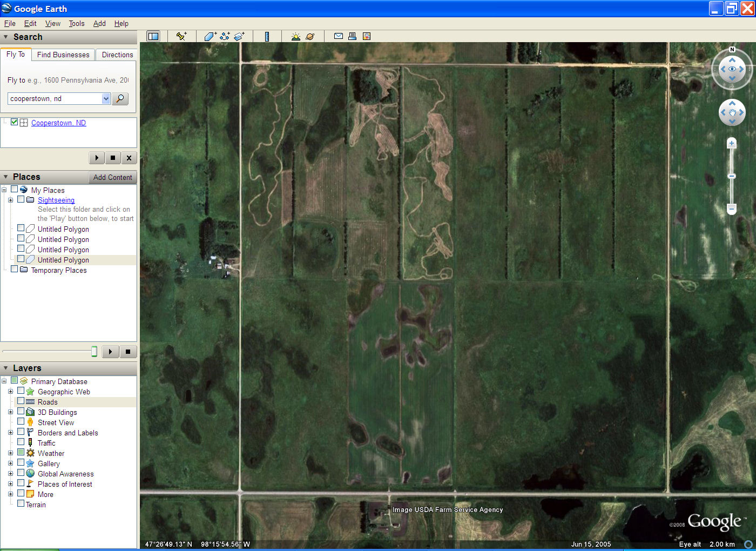Toggle the sidebar with the toolbar panel icon
Image resolution: width=756 pixels, height=551 pixels.
(x=153, y=36)
